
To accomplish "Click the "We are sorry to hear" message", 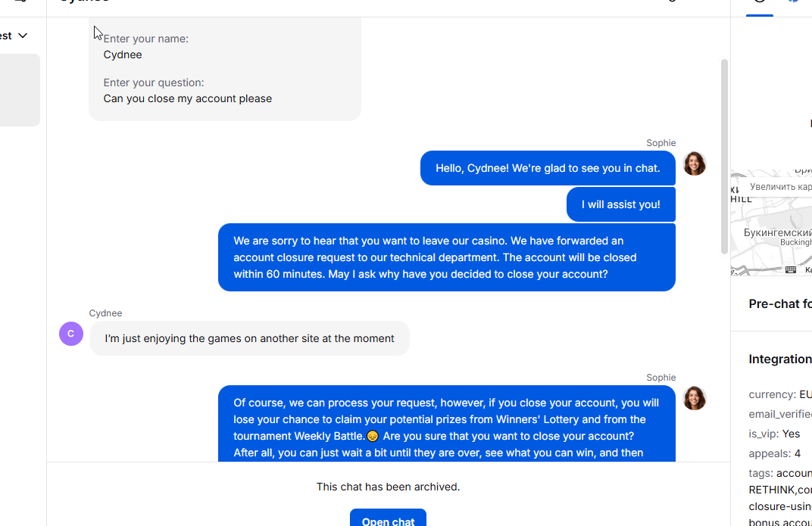I will coord(446,257).
